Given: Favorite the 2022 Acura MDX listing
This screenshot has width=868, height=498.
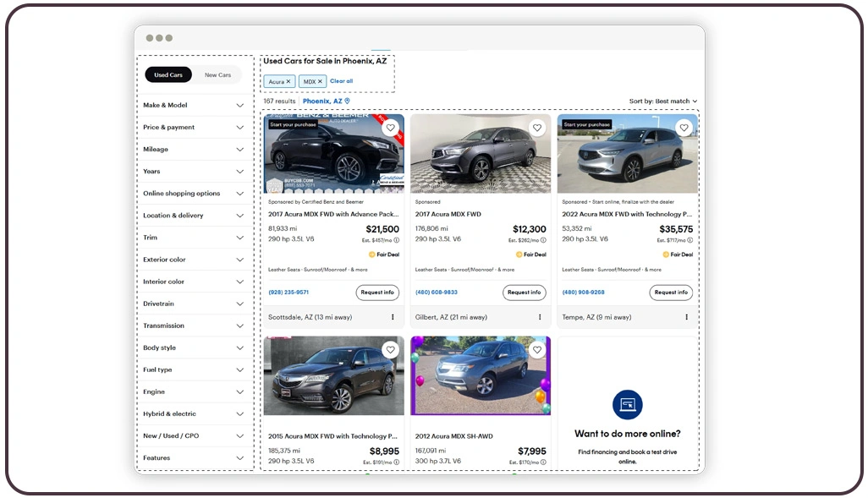Looking at the screenshot, I should coord(684,128).
